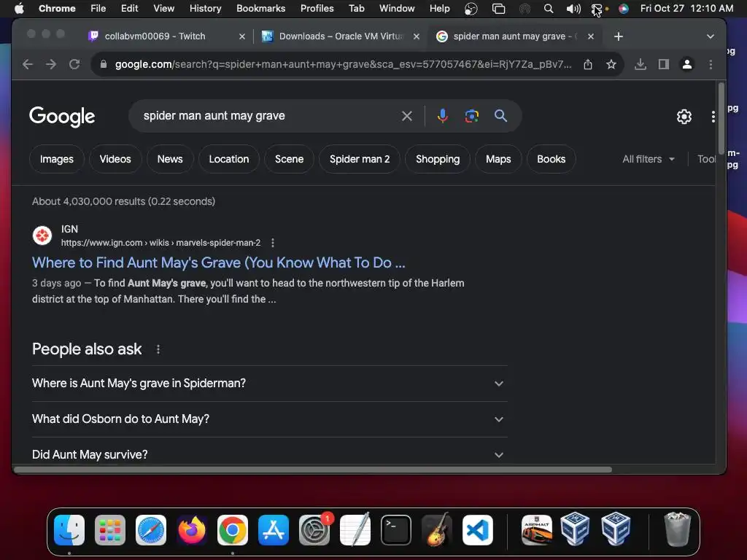Launch Safari from the Dock

pyautogui.click(x=151, y=530)
